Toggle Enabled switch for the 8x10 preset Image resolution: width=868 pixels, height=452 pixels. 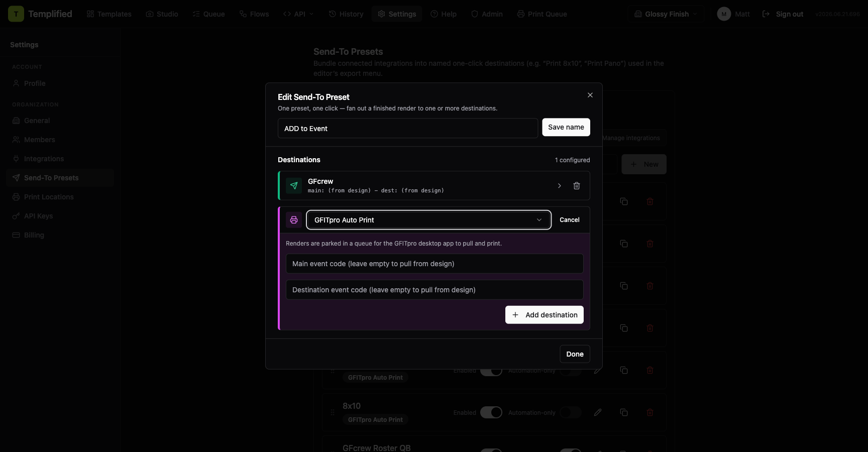pos(491,412)
